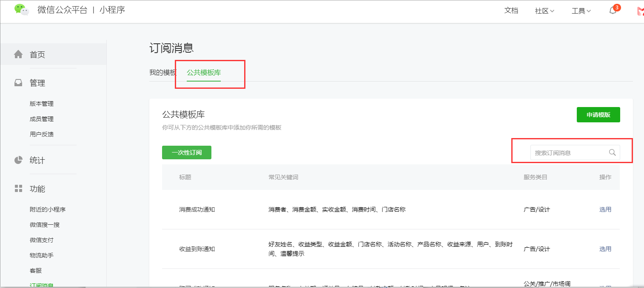Click the home icon beside 首页
This screenshot has height=288, width=644.
coord(18,54)
